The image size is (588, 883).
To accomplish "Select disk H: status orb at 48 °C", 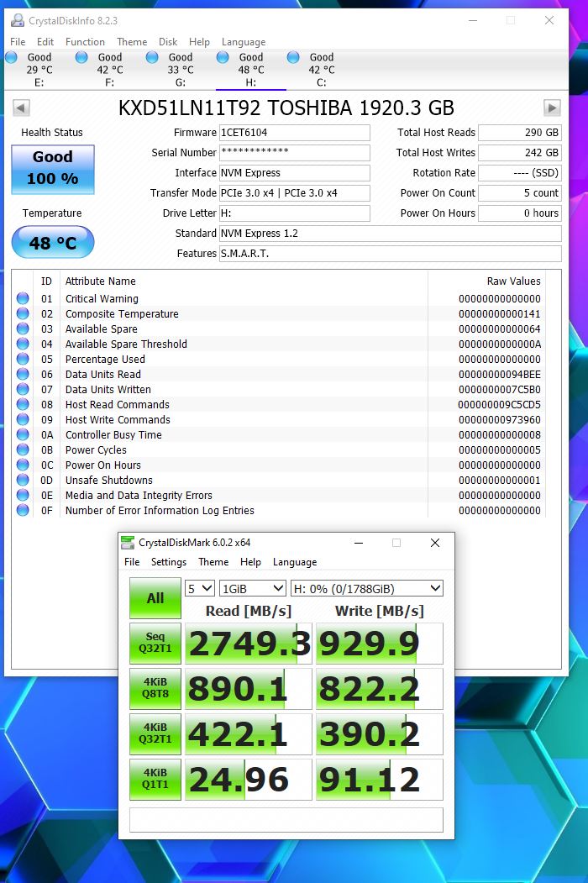I will pyautogui.click(x=223, y=57).
